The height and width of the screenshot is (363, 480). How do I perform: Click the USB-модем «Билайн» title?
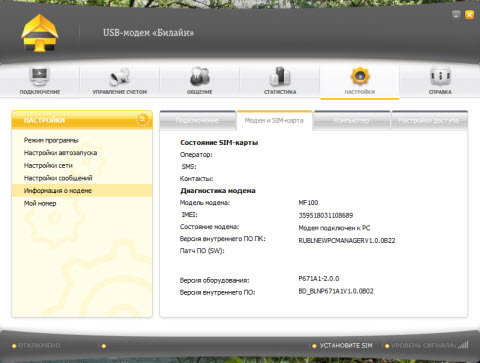148,33
